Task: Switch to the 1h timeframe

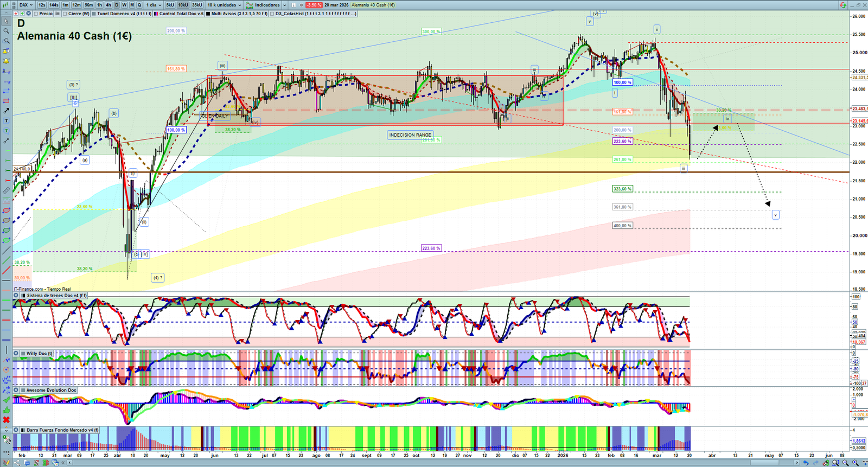Action: point(99,5)
